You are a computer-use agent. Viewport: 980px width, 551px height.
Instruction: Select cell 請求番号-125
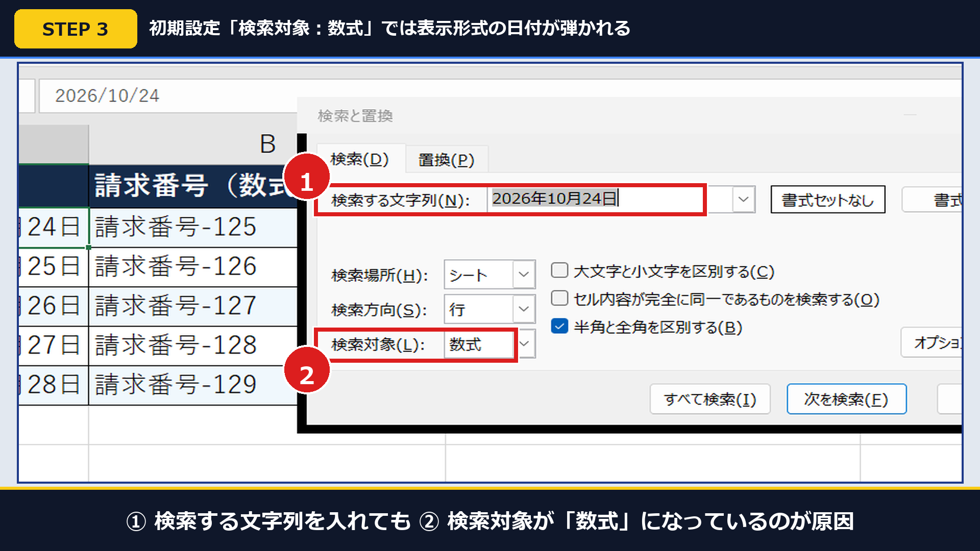[193, 228]
